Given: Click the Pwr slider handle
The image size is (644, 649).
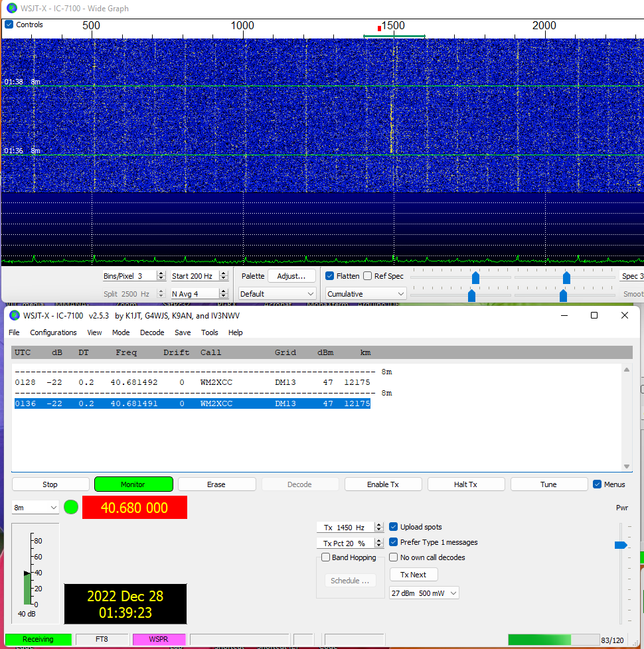Looking at the screenshot, I should tap(621, 545).
